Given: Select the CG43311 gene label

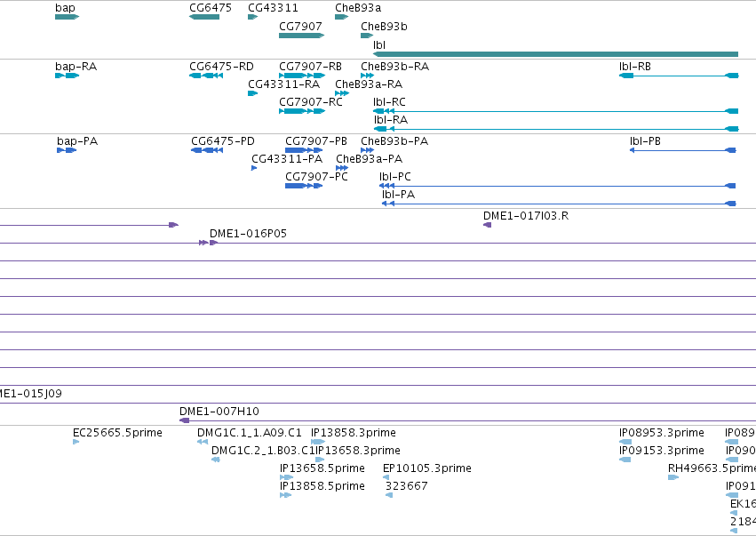Looking at the screenshot, I should pyautogui.click(x=273, y=8).
